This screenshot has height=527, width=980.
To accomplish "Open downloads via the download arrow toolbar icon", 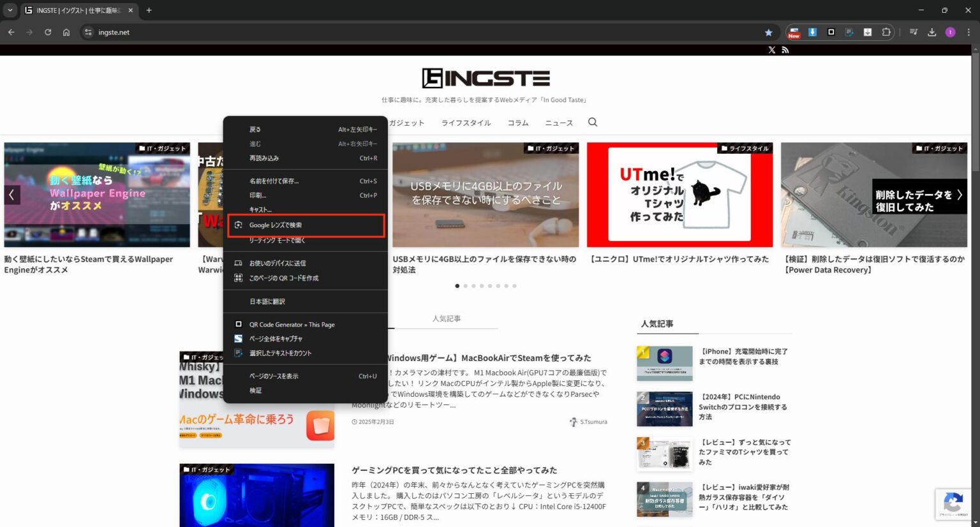I will [x=932, y=32].
